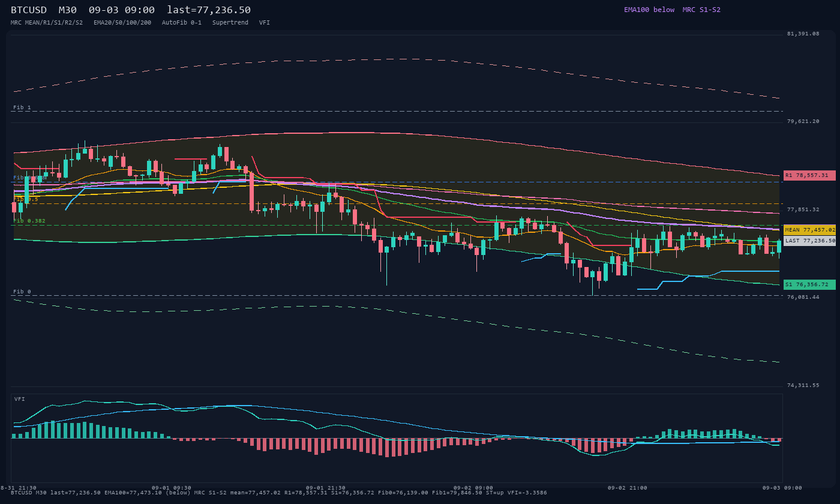Click the 77,851.32 price axis label
840x504 pixels.
click(x=803, y=209)
